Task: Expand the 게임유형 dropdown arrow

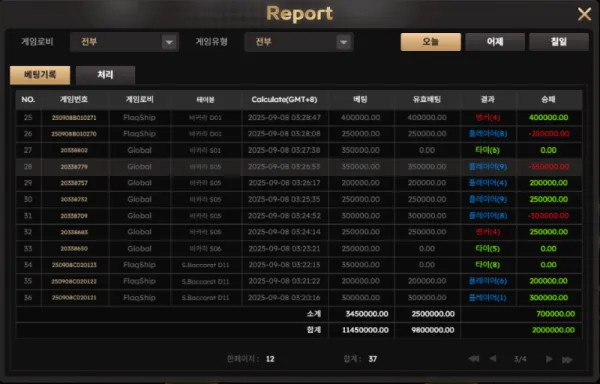Action: click(344, 42)
